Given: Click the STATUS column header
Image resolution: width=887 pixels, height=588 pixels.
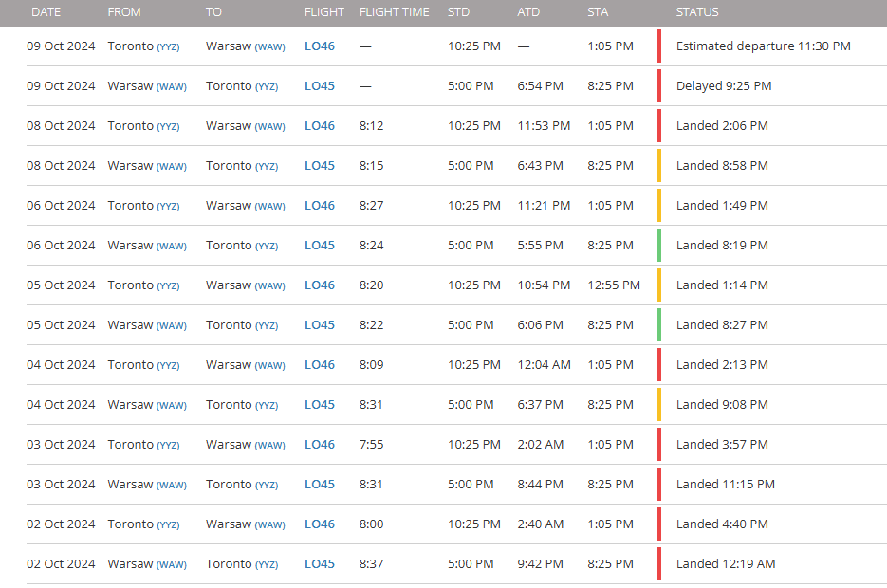Looking at the screenshot, I should coord(697,12).
